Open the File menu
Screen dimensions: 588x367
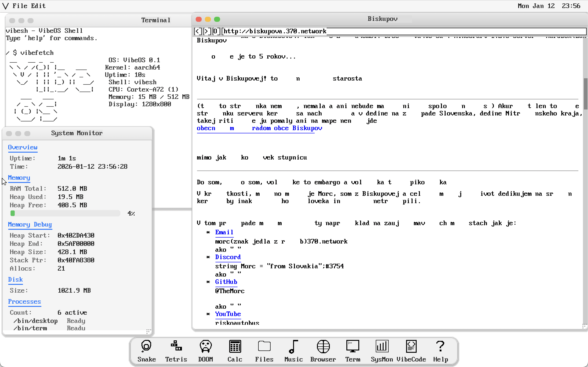tap(20, 6)
